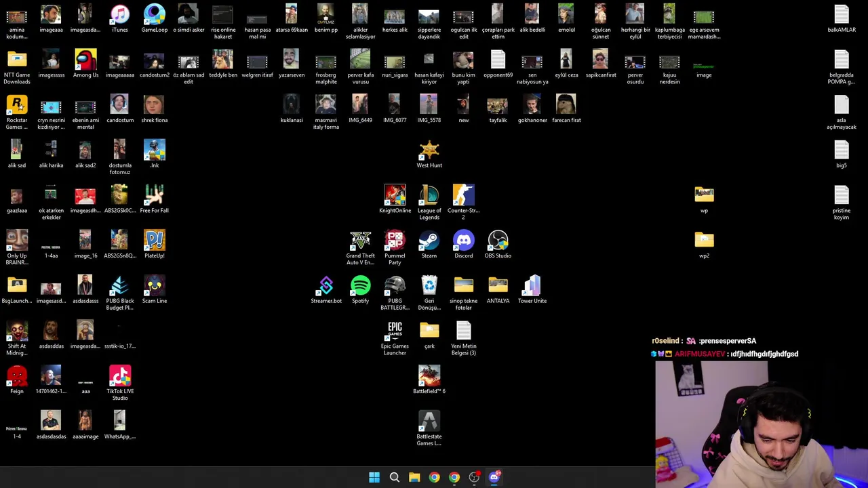Select the farecan firat image file
Image resolution: width=868 pixels, height=488 pixels.
point(566,110)
